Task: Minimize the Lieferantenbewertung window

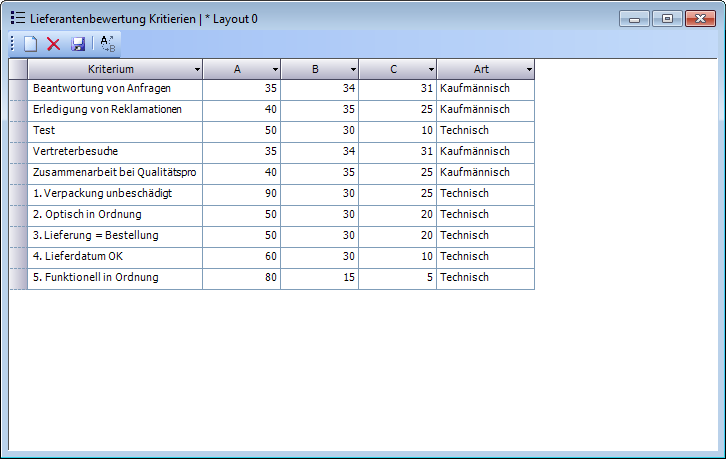Action: tap(635, 18)
